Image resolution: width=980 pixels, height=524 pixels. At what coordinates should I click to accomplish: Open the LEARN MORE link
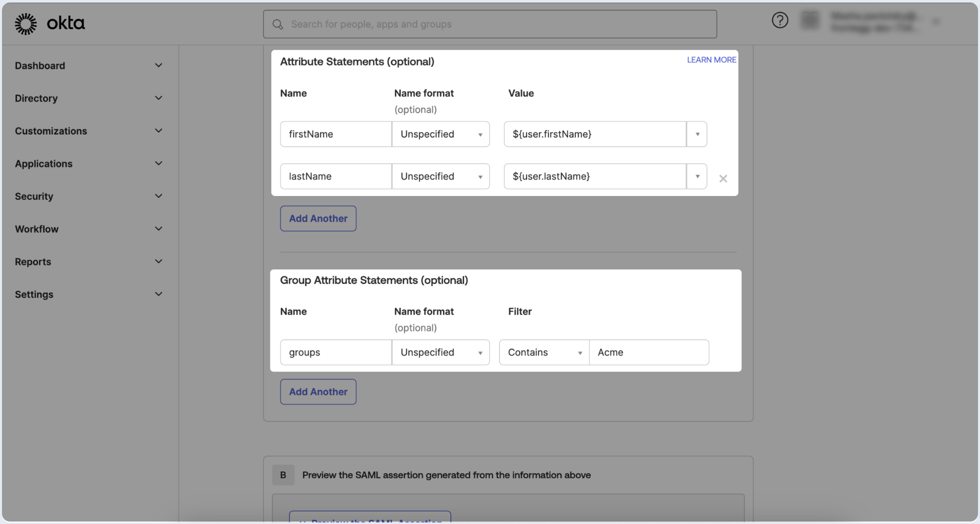[x=711, y=60]
